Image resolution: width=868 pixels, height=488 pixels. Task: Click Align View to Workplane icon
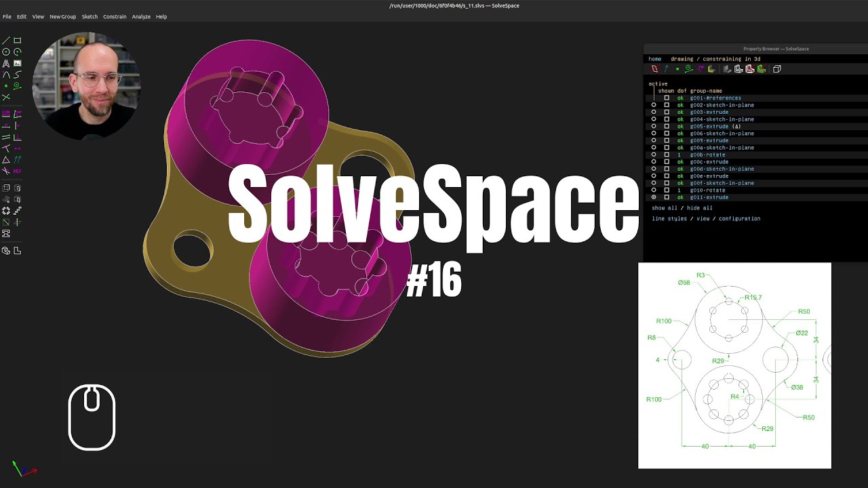18,251
